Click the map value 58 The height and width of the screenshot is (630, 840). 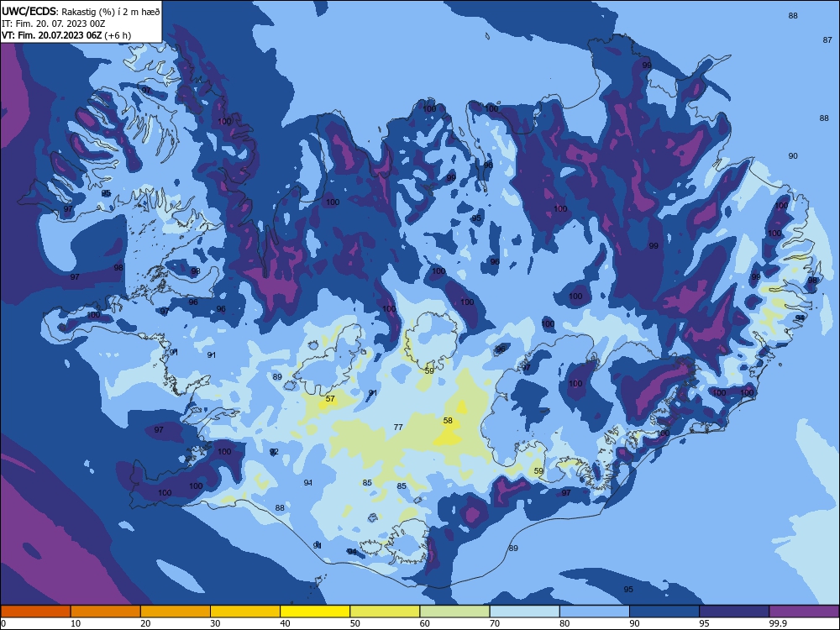tap(448, 421)
